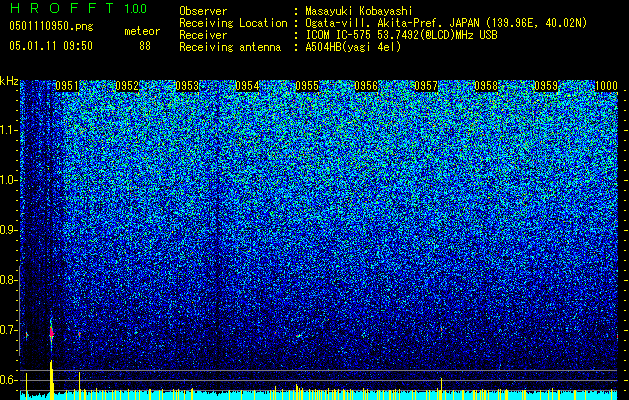Click the 0956 time marker
Screen dimensions: 629x400
coord(367,86)
